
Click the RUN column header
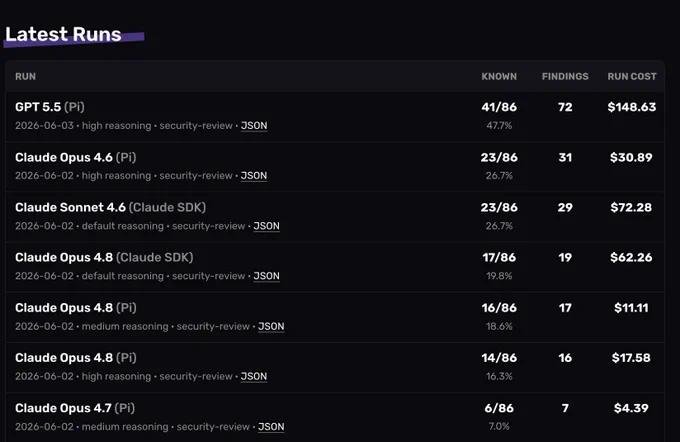coord(26,76)
